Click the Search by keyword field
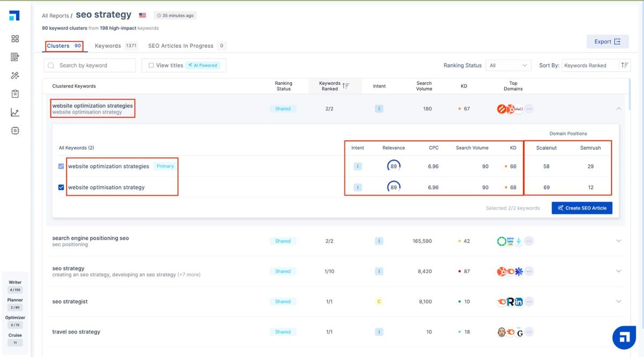Viewport: 644px width, 357px height. click(90, 65)
